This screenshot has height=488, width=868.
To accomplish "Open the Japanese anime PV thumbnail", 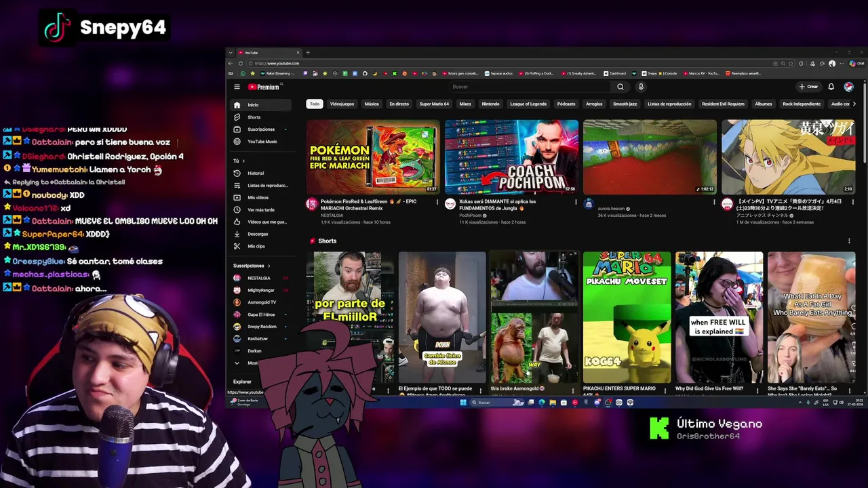I will 789,157.
